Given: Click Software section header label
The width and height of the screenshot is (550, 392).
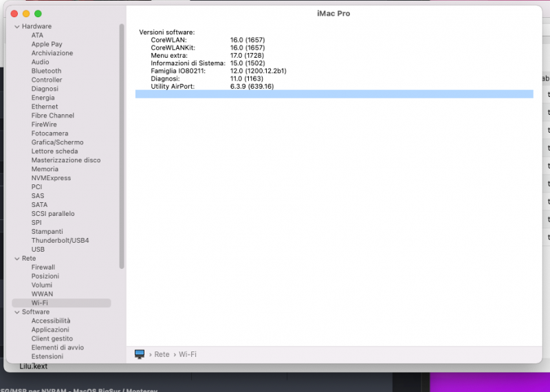Looking at the screenshot, I should point(36,312).
